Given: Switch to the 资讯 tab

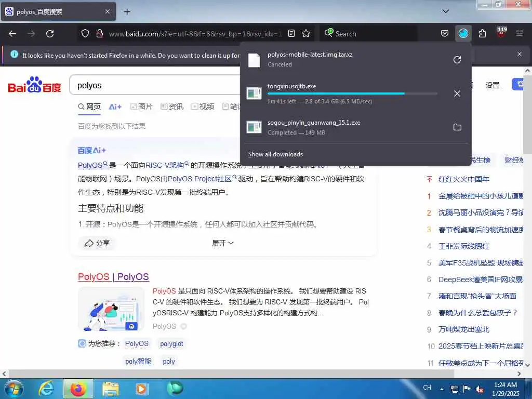Looking at the screenshot, I should click(x=172, y=107).
